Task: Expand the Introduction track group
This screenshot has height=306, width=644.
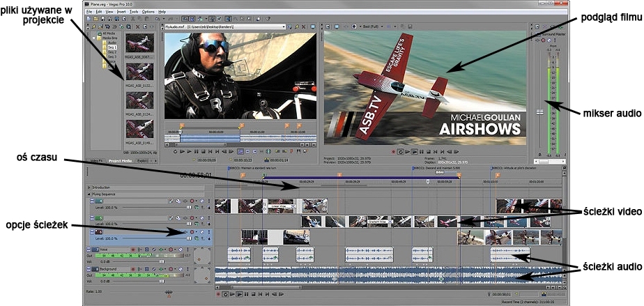Action: click(x=89, y=188)
